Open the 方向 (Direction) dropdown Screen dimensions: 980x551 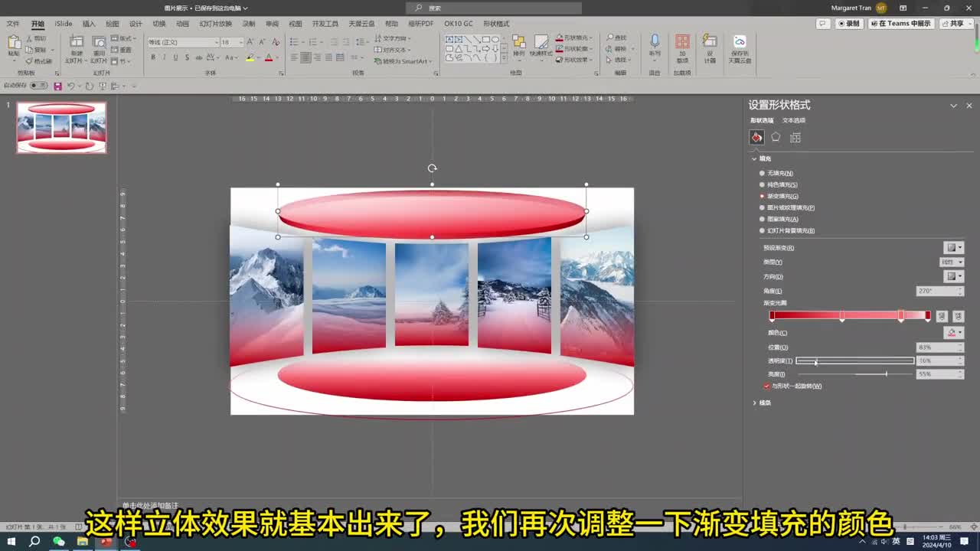(x=953, y=276)
